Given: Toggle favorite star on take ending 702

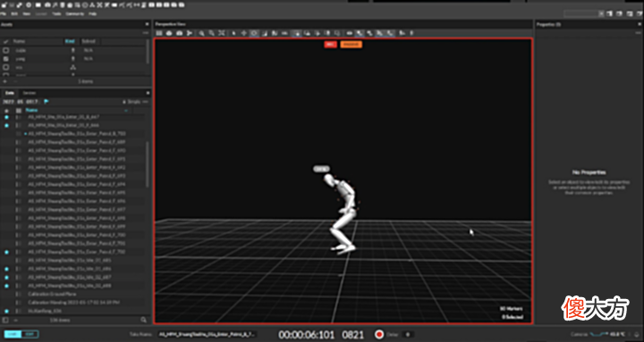Looking at the screenshot, I should [x=6, y=252].
